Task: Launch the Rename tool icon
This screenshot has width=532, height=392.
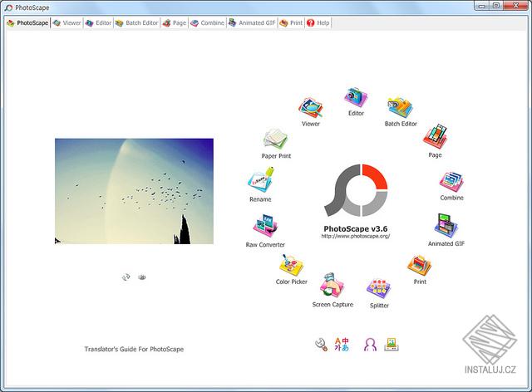Action: click(x=260, y=180)
